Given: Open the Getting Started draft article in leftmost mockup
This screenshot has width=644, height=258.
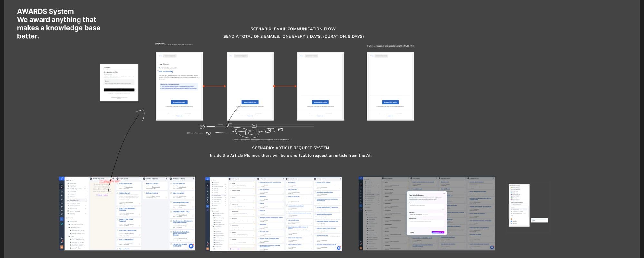Looking at the screenshot, I should click(x=125, y=193).
